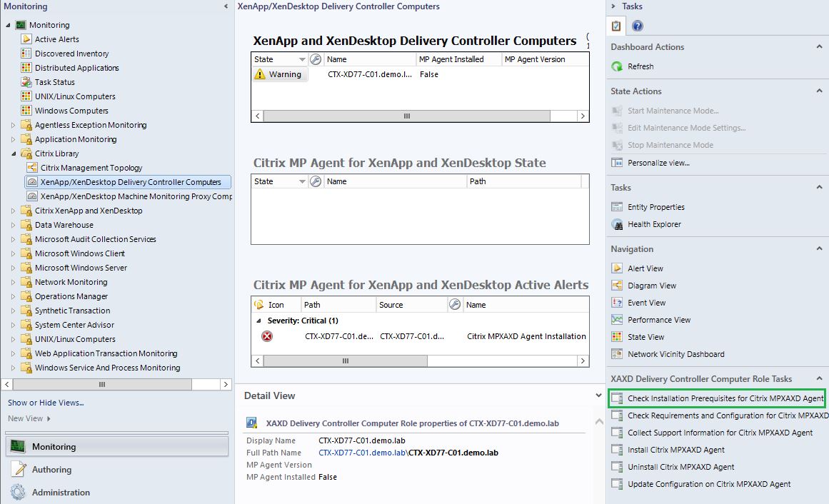Switch to the Administration workspace

pyautogui.click(x=61, y=493)
